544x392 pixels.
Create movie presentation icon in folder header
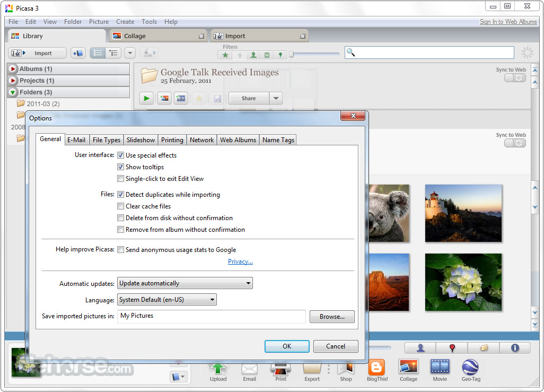(x=181, y=98)
